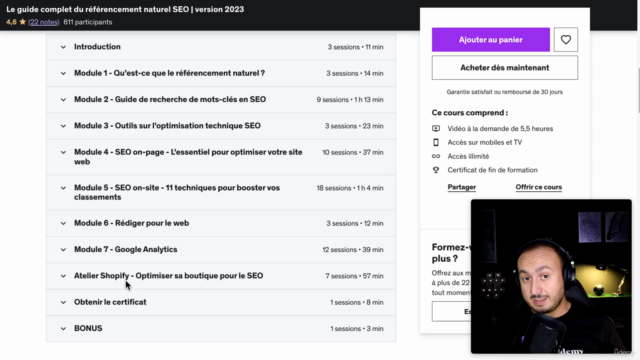This screenshot has height=360, width=640.
Task: Click the unlimited access infinity icon
Action: pyautogui.click(x=436, y=156)
